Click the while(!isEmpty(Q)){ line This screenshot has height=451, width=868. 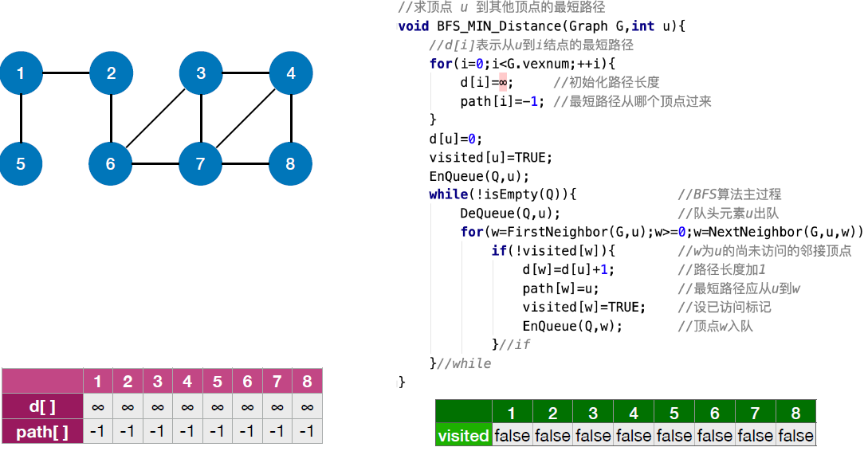[503, 194]
